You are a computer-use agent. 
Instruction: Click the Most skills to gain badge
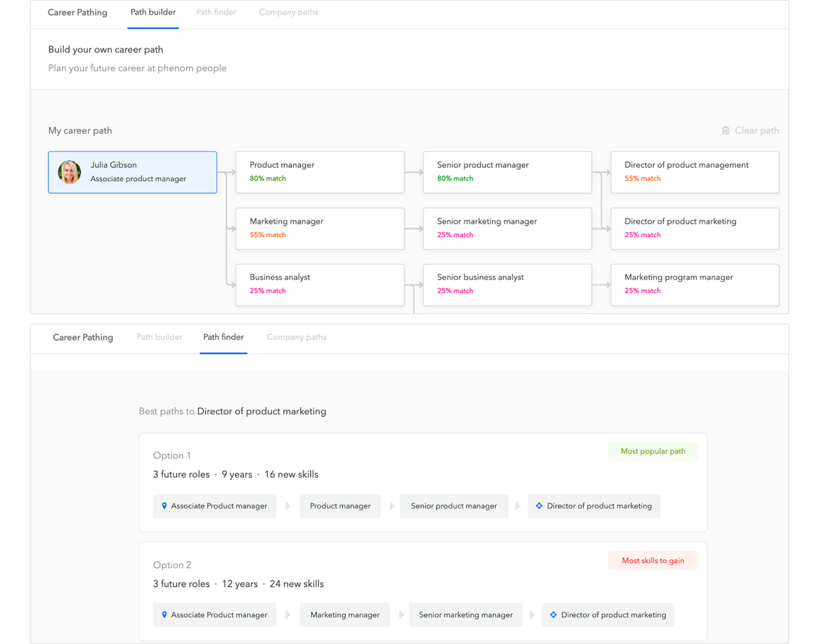(x=653, y=561)
